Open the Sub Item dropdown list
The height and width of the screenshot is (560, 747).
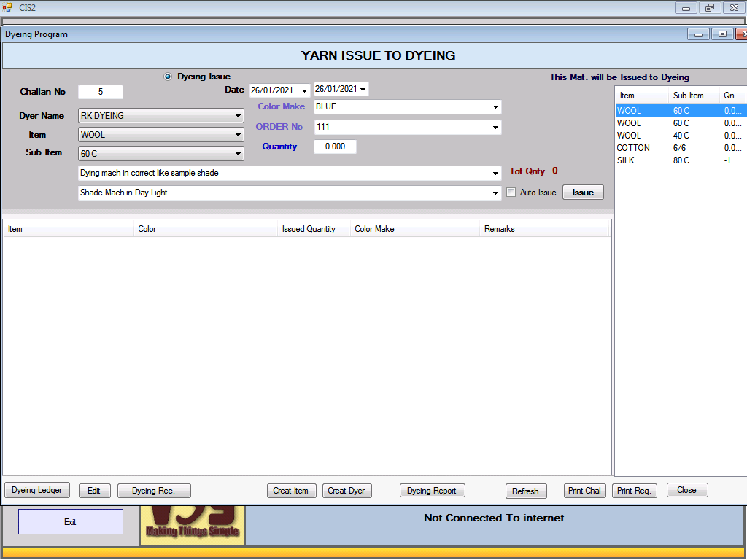coord(239,154)
